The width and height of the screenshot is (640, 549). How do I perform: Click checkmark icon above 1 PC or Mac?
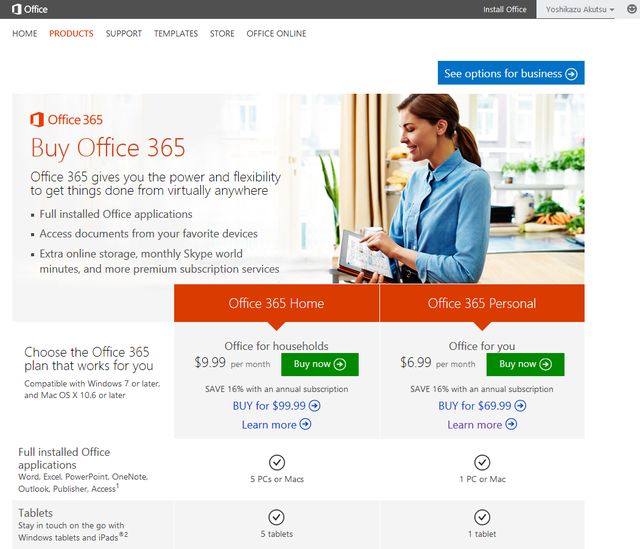coord(482,462)
